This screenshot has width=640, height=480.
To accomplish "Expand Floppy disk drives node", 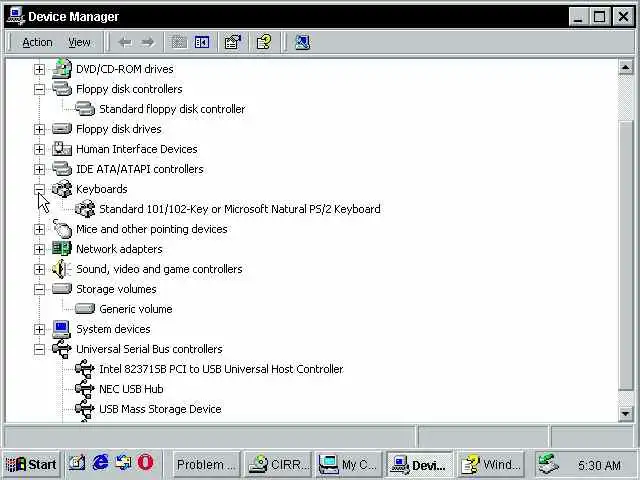I will [x=39, y=129].
